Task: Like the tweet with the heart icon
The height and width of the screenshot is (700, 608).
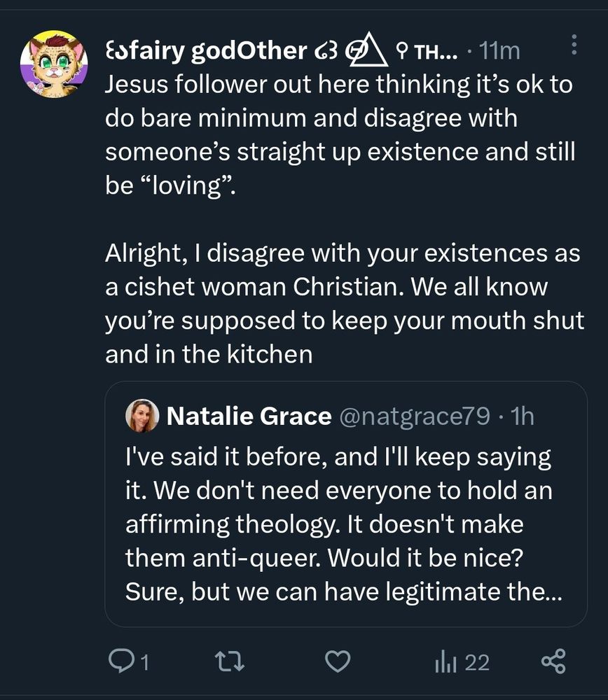Action: point(339,661)
